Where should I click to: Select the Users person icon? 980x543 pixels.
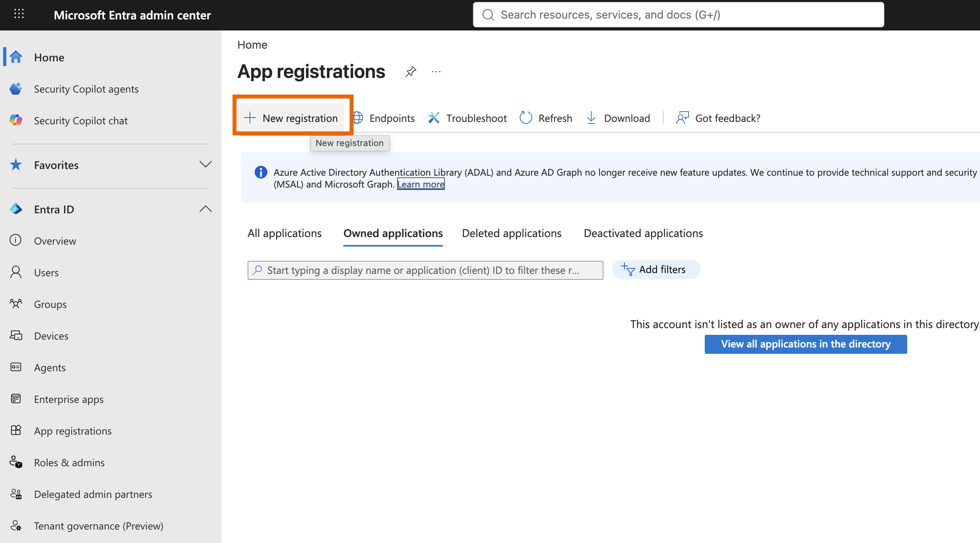[x=16, y=272]
